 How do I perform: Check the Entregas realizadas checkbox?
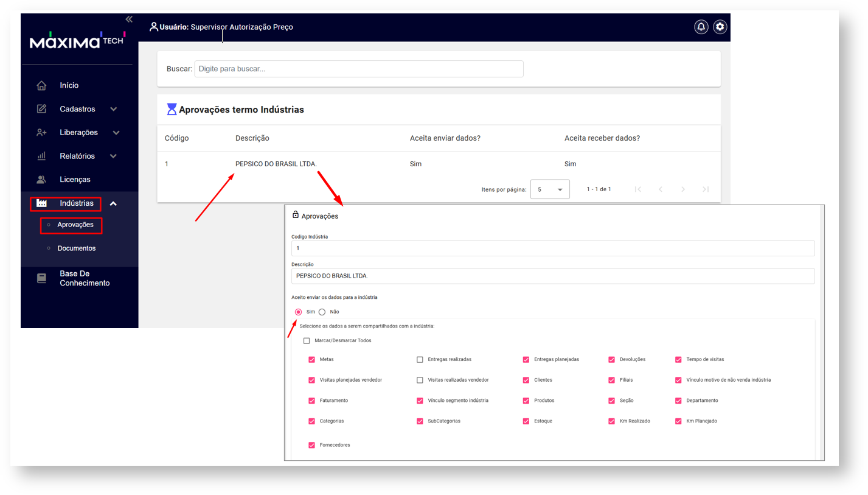tap(420, 359)
